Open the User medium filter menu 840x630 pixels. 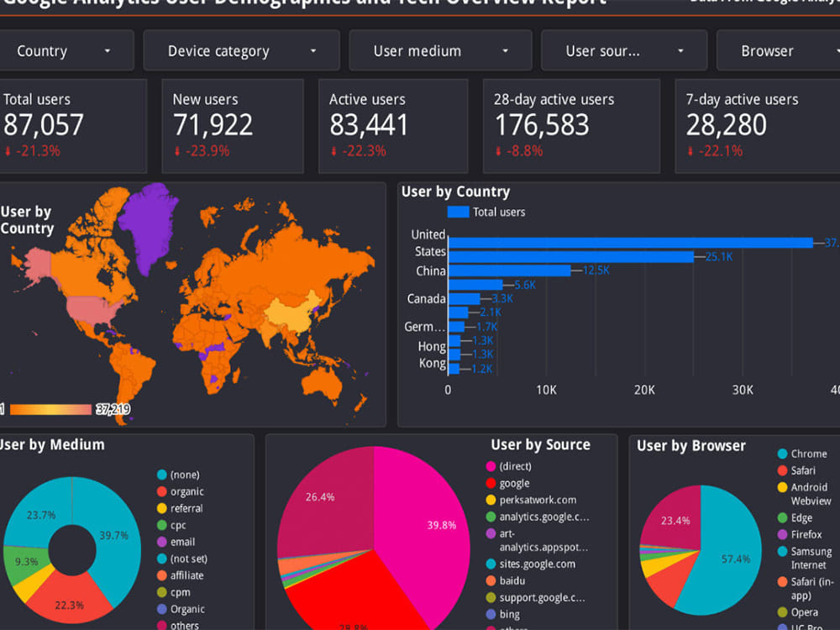coord(440,50)
